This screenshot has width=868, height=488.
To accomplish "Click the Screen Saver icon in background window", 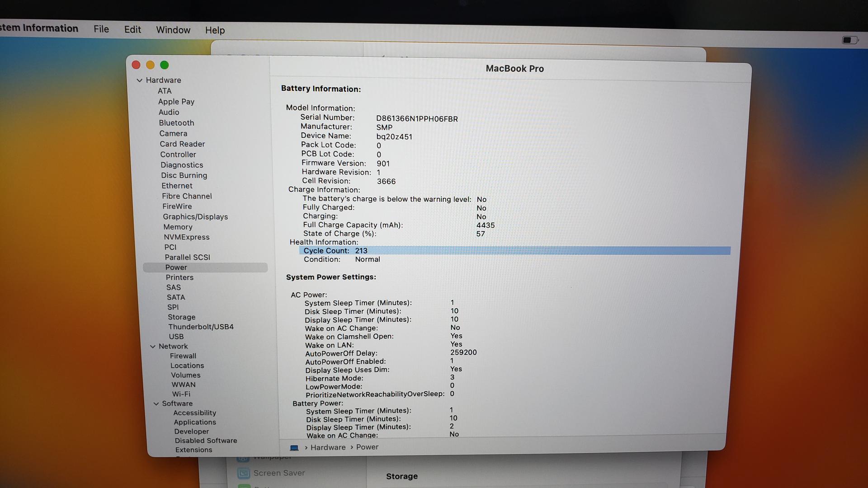I will (x=244, y=473).
